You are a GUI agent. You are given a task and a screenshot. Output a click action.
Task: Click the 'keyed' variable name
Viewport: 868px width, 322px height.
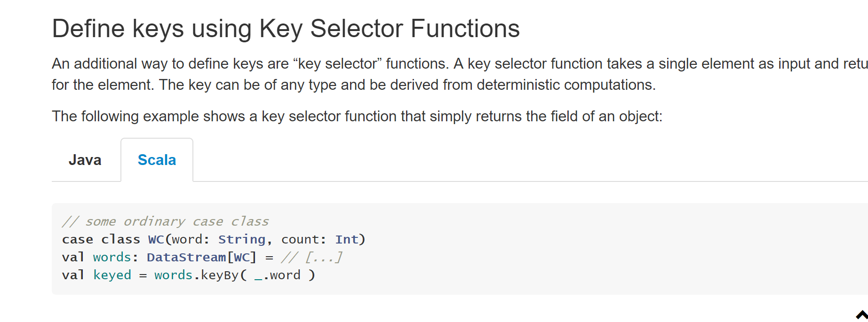[112, 275]
